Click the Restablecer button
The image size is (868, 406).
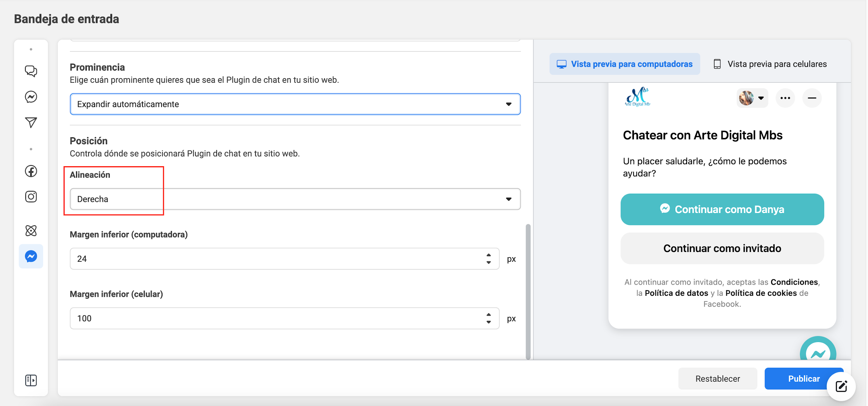(717, 379)
